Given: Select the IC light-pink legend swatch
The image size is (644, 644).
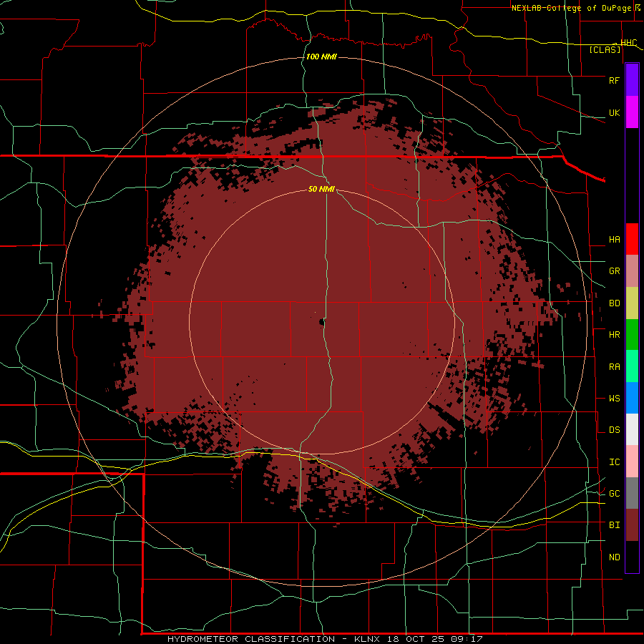Looking at the screenshot, I should coord(632,462).
